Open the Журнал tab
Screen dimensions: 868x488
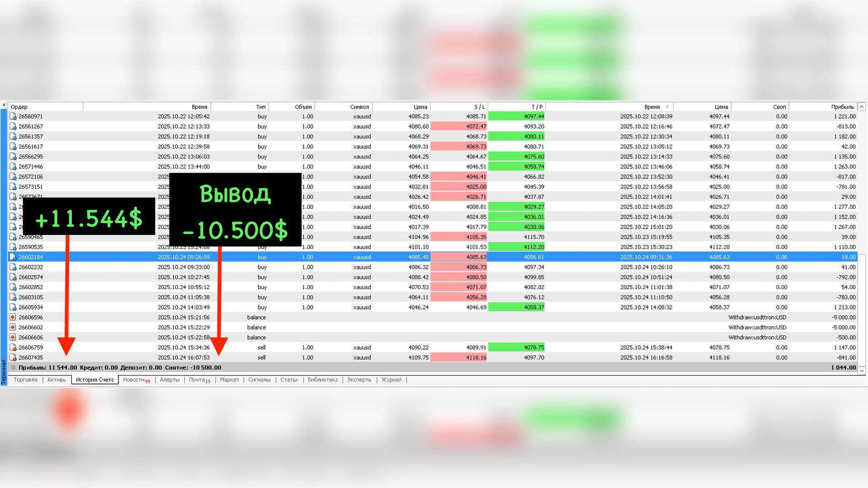click(391, 380)
